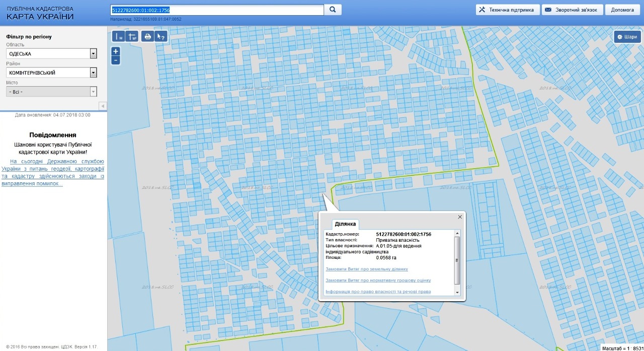
Task: Activate the parcel info pointer tool
Action: pyautogui.click(x=160, y=36)
